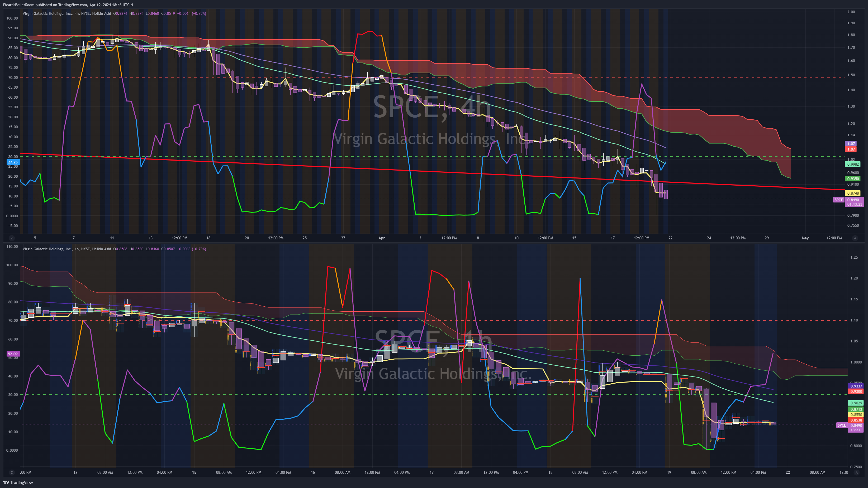Click the 22 date label on the 1h time axis
The width and height of the screenshot is (868, 488).
(788, 472)
